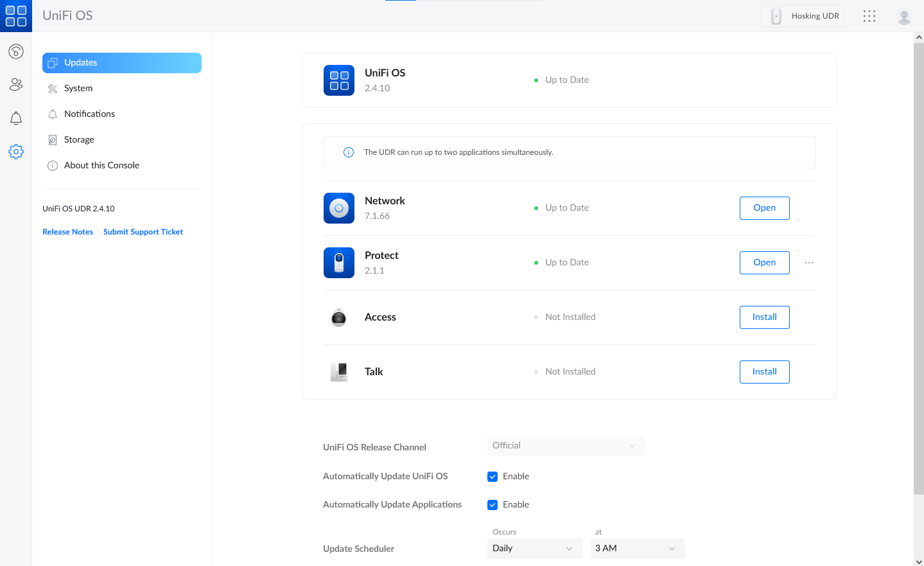Click the Hosking UDR console selector

(x=803, y=16)
